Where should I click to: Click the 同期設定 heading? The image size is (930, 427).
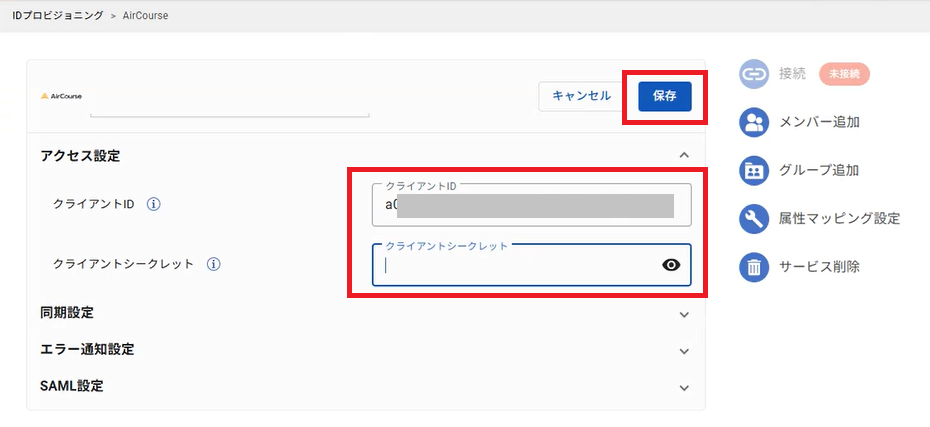(x=67, y=313)
